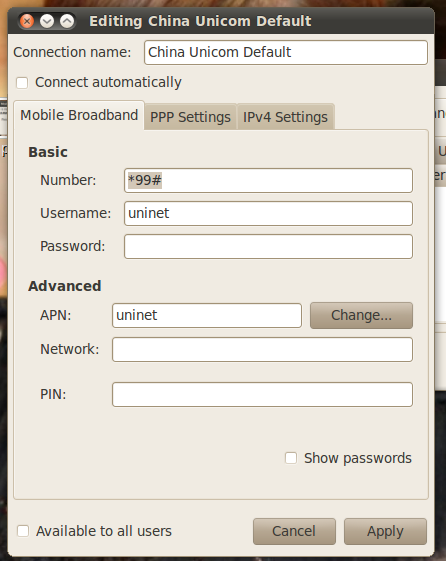Close the Editing China Unicom Default dialog
The width and height of the screenshot is (446, 561).
tap(27, 21)
